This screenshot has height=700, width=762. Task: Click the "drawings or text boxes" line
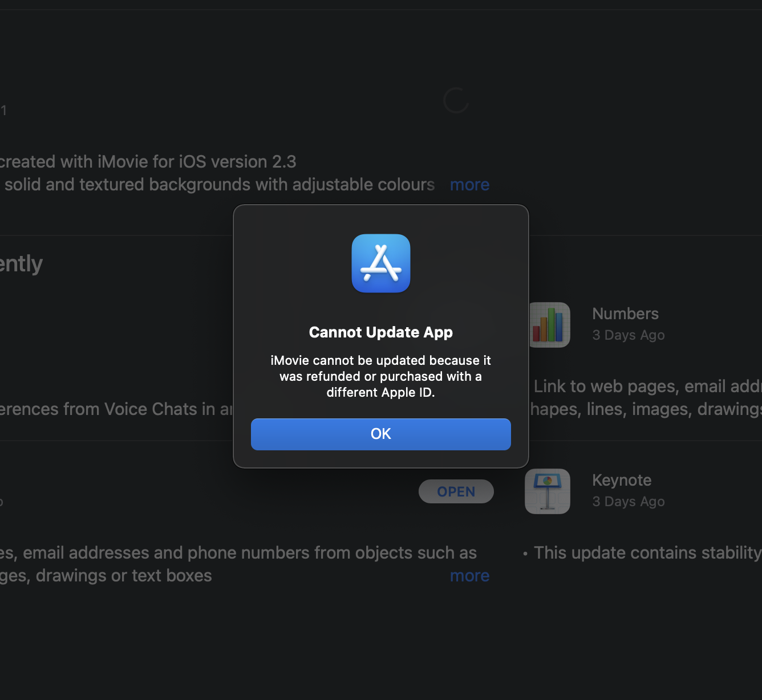coord(106,576)
